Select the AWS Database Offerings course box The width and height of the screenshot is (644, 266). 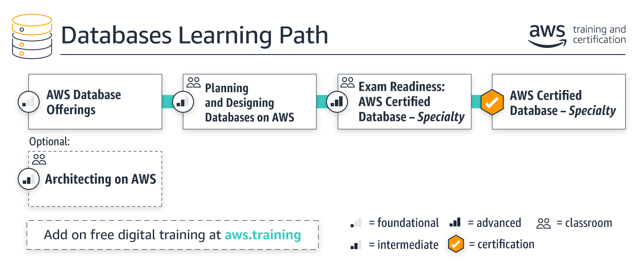point(95,102)
